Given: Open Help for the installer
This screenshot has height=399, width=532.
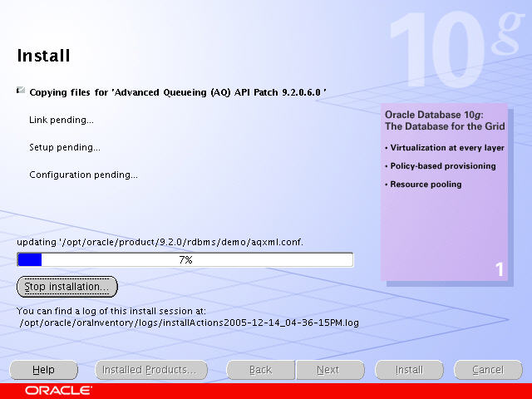Looking at the screenshot, I should [x=43, y=370].
